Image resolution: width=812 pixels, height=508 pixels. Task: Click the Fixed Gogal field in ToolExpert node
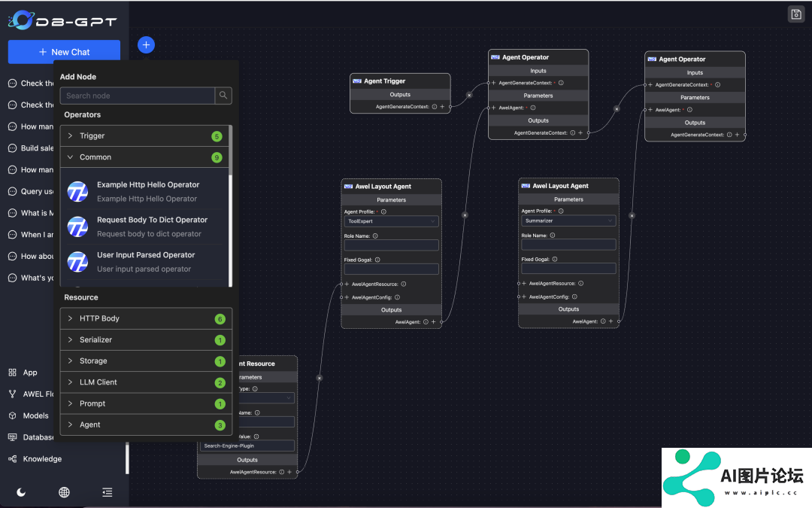click(392, 269)
